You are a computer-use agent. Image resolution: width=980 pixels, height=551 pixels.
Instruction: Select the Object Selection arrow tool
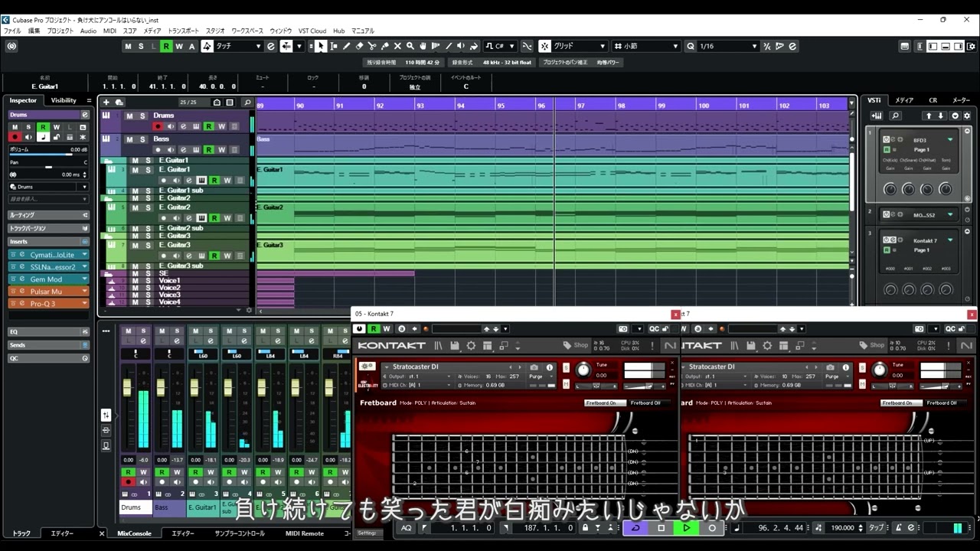pyautogui.click(x=321, y=46)
